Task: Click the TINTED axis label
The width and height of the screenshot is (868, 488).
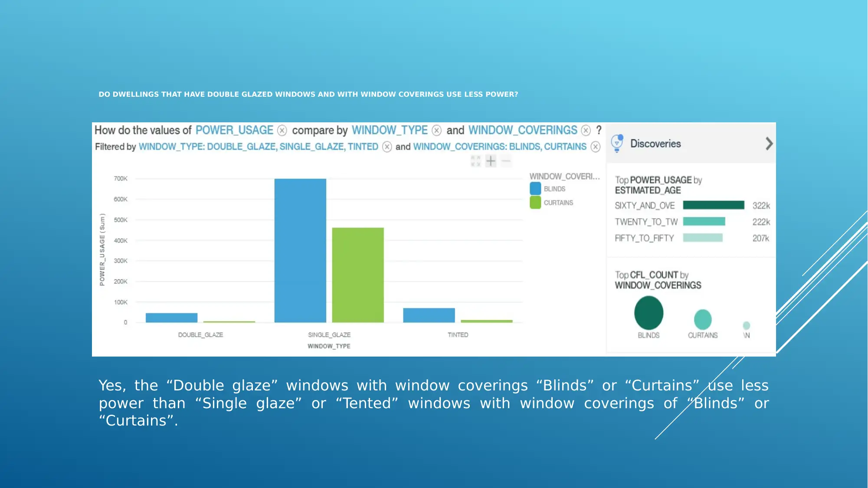Action: tap(458, 335)
